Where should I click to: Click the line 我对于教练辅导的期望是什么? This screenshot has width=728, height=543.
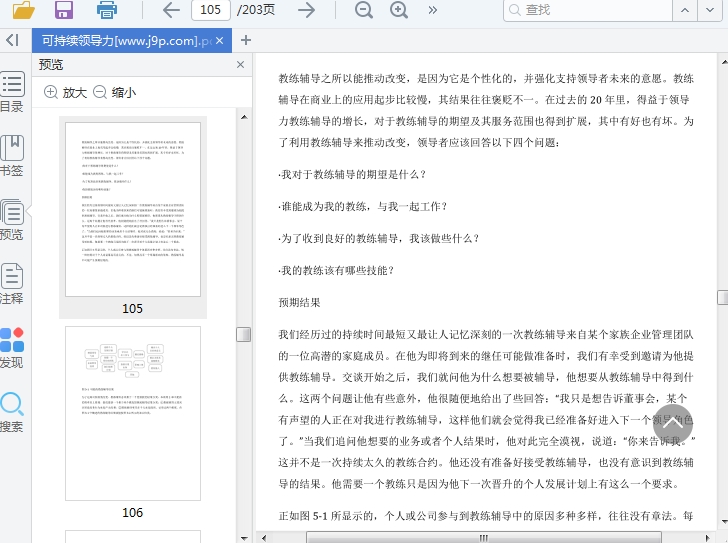pos(352,175)
